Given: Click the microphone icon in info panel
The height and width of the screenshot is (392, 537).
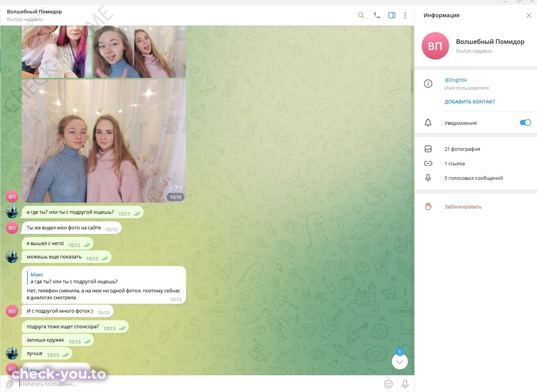Looking at the screenshot, I should point(428,178).
